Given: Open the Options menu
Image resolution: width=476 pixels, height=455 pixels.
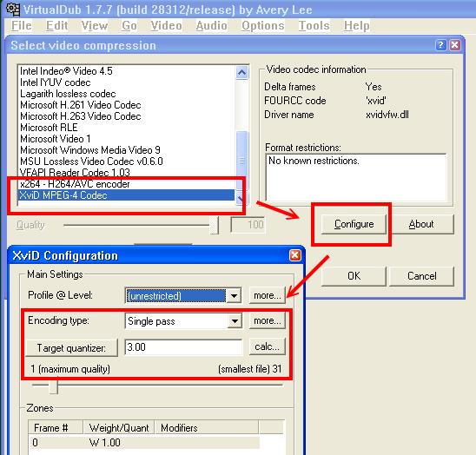Looking at the screenshot, I should pyautogui.click(x=263, y=25).
